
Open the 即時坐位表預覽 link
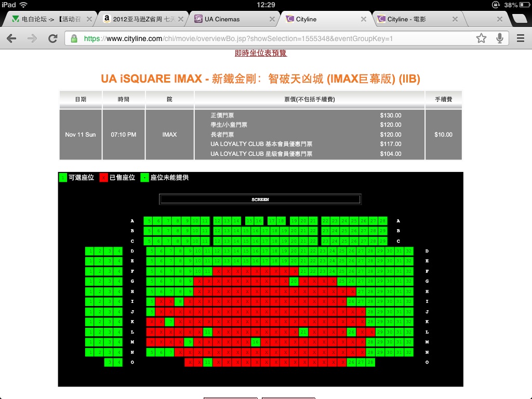[260, 53]
